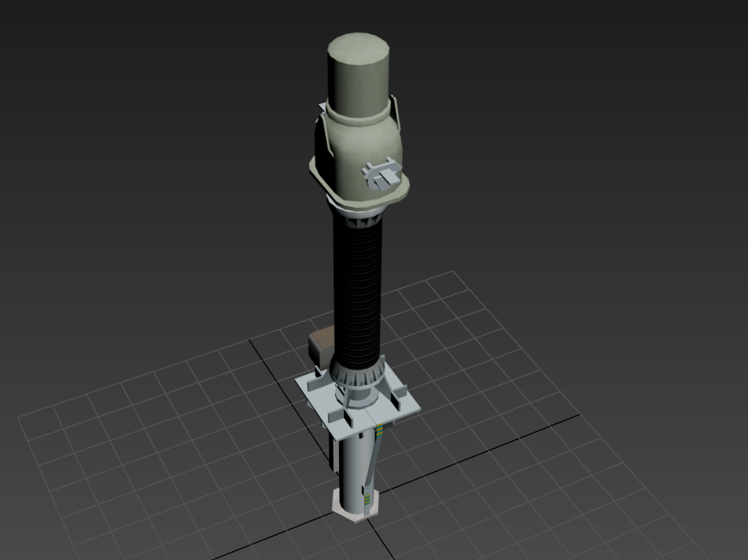Select the right bracket fin on the mounting plate
The image size is (748, 560).
point(398,396)
